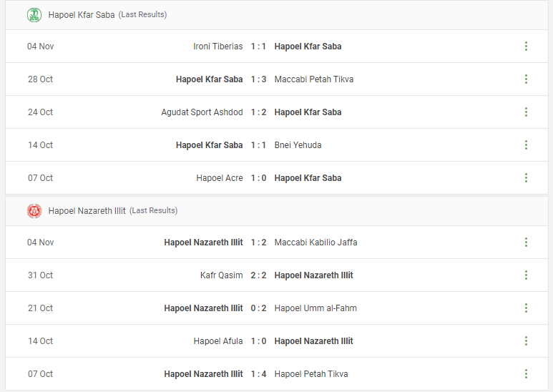Click the 1:1 score against Ironi Tiberias
The width and height of the screenshot is (553, 392).
pos(258,46)
